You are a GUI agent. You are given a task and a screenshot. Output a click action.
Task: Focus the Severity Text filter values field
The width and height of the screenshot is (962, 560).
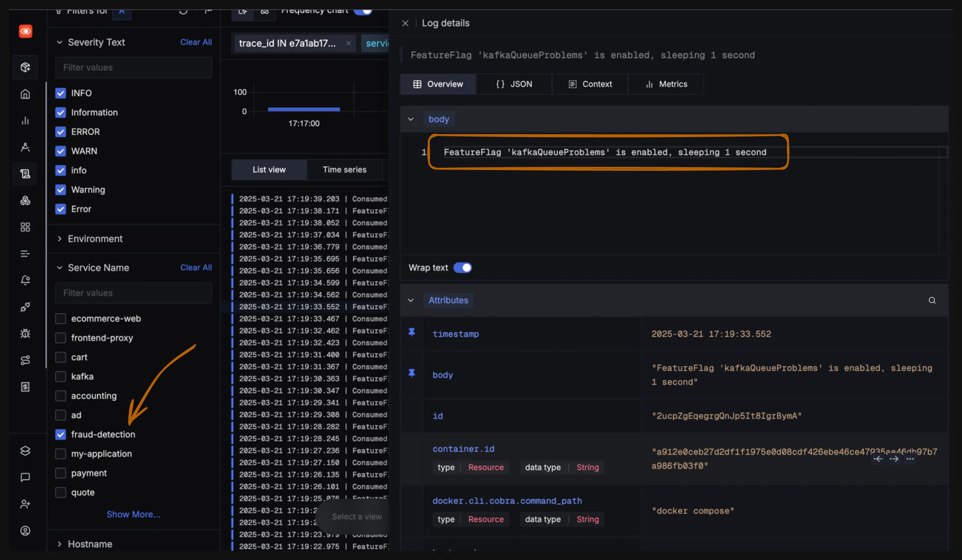point(134,67)
